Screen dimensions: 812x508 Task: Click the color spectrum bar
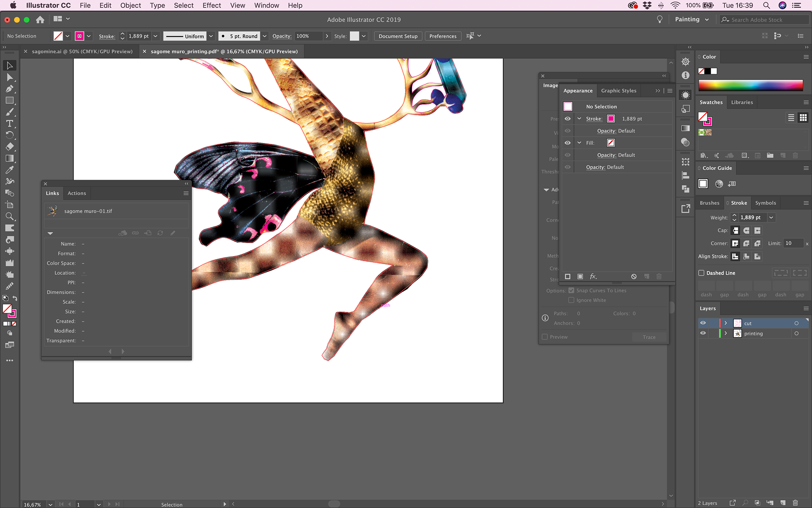(750, 85)
